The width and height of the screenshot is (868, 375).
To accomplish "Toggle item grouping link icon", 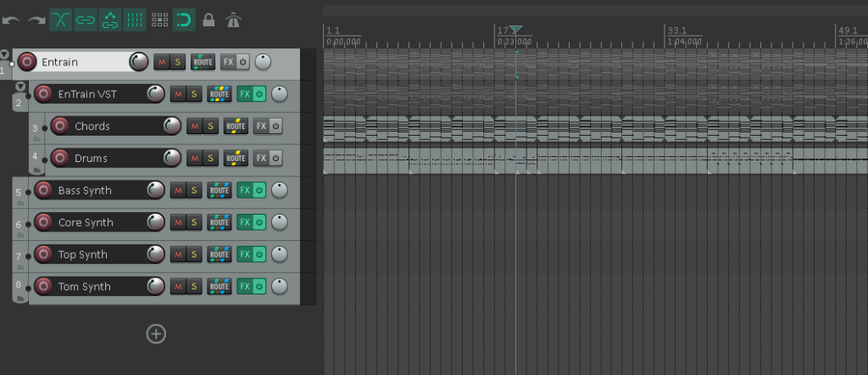I will tap(86, 19).
